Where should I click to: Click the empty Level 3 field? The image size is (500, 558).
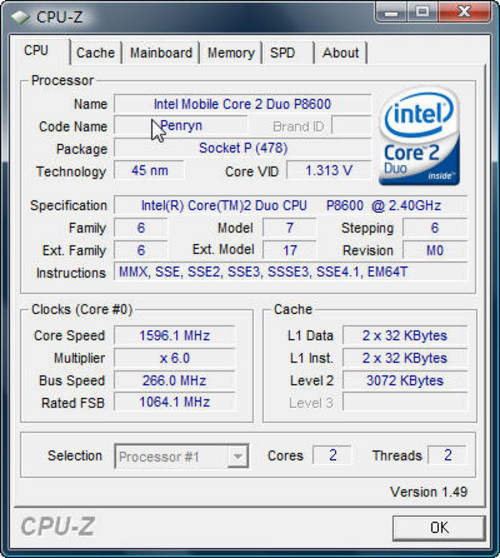pos(405,402)
